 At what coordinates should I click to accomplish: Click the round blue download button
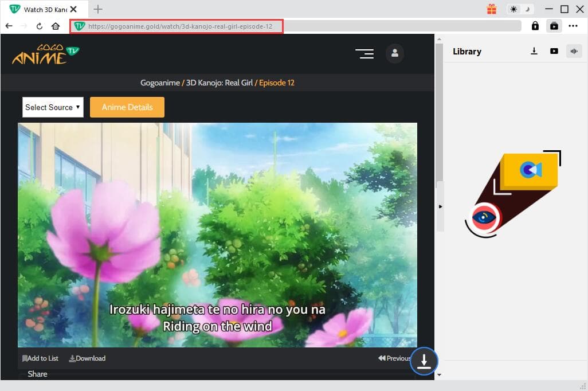tap(424, 361)
